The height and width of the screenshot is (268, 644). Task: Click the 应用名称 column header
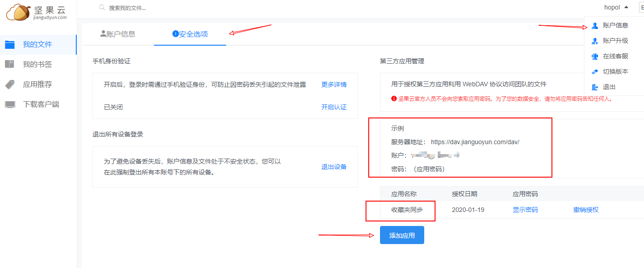(x=404, y=194)
